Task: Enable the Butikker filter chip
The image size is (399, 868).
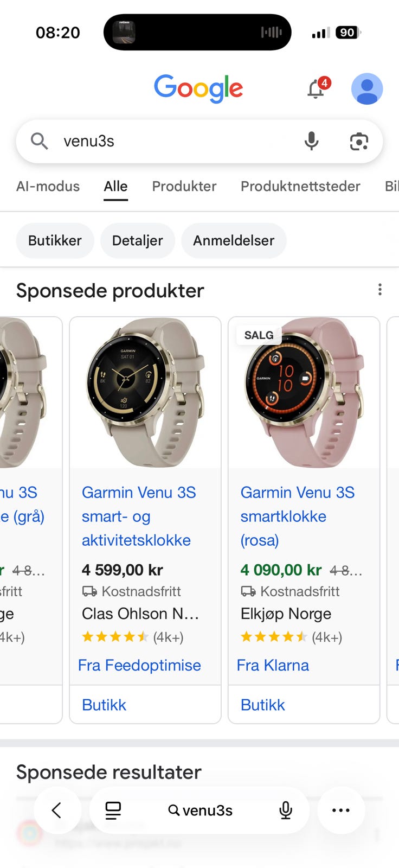Action: click(55, 240)
